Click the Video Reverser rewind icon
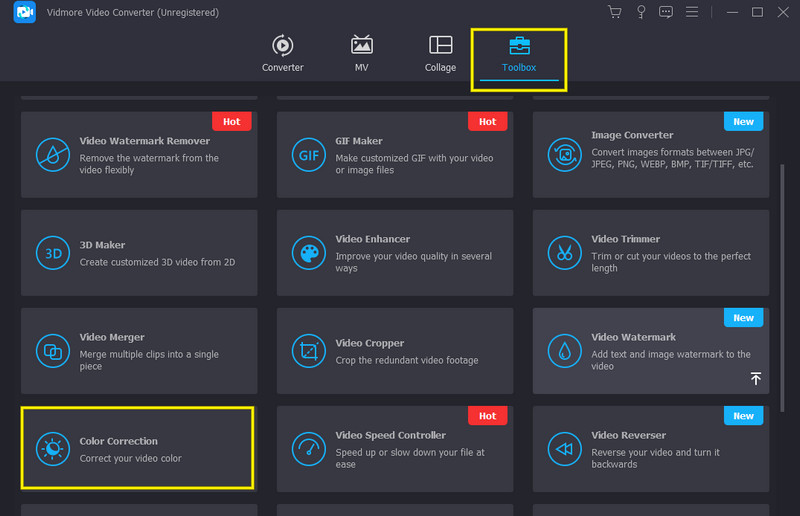Viewport: 800px width, 516px height. click(563, 448)
